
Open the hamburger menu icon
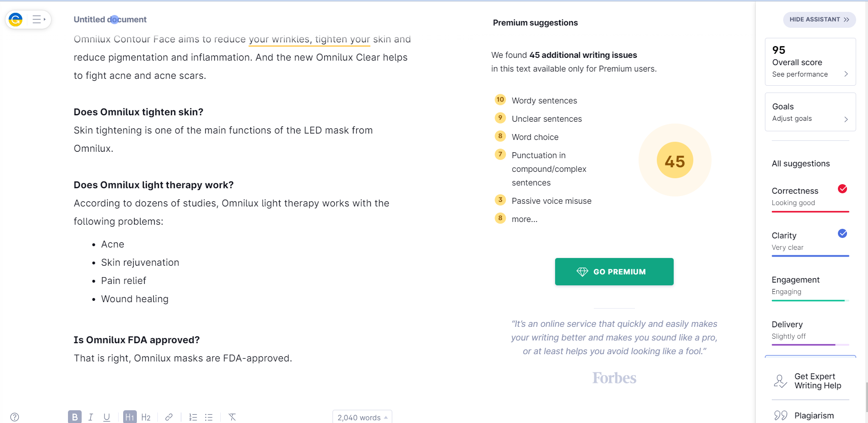(x=39, y=20)
